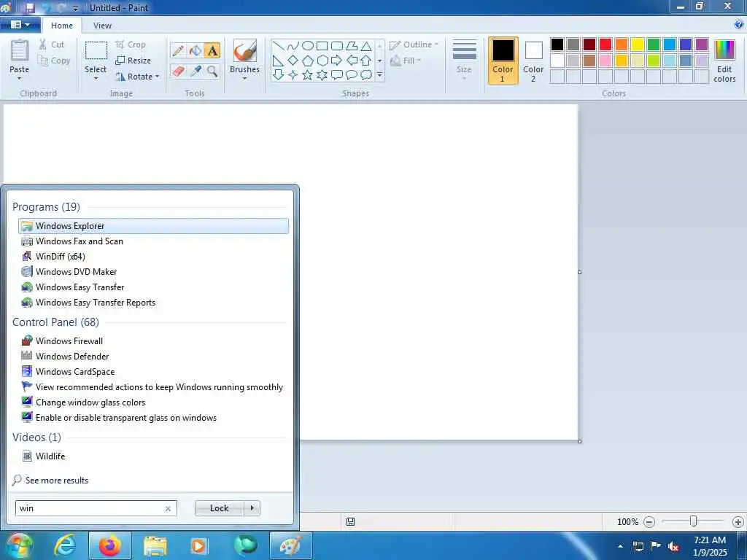Expand the arrow next to Lock
The image size is (747, 560).
point(252,508)
